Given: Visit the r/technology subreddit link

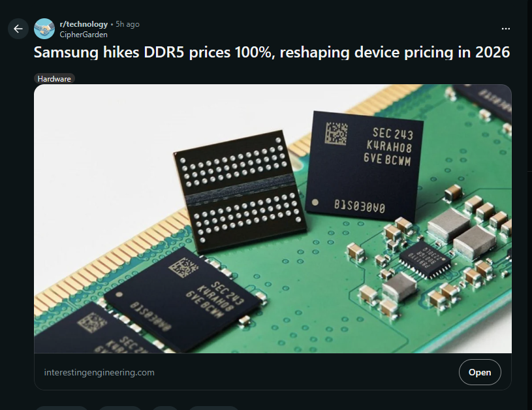Looking at the screenshot, I should pos(84,24).
